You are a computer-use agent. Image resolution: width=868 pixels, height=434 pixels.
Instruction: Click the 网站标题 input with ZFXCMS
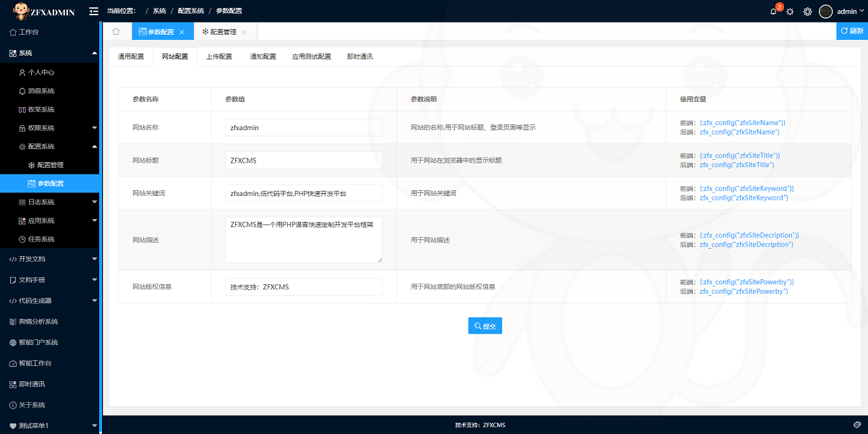304,160
